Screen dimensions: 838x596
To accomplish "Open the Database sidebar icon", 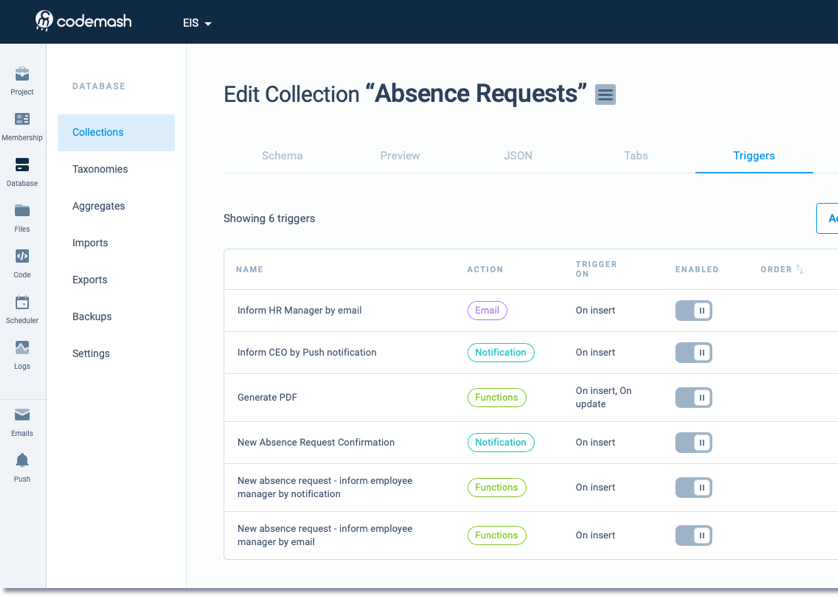I will coord(22,172).
